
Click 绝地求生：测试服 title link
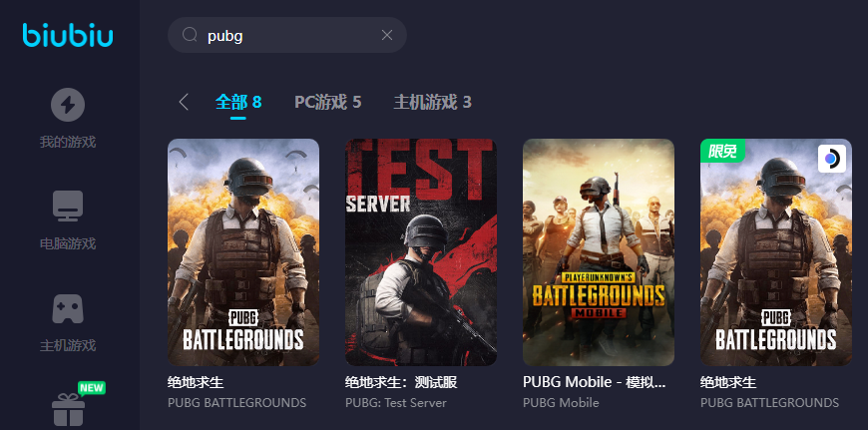click(401, 382)
